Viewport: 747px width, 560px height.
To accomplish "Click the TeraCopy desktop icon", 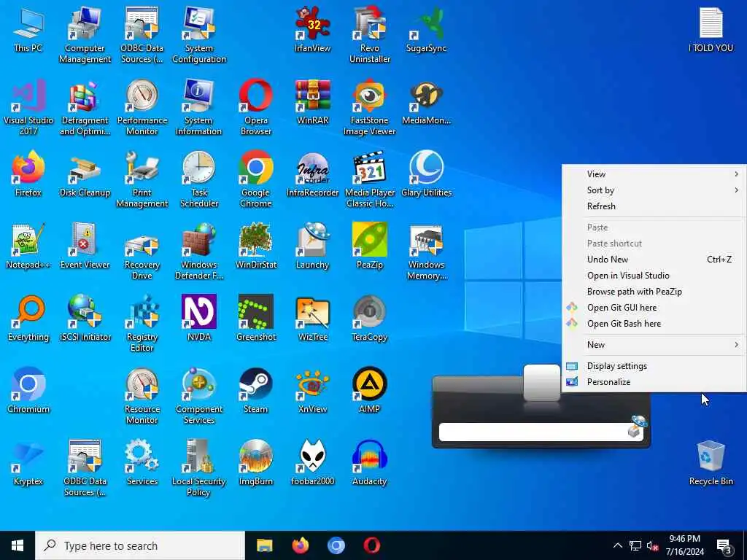I will pos(370,319).
